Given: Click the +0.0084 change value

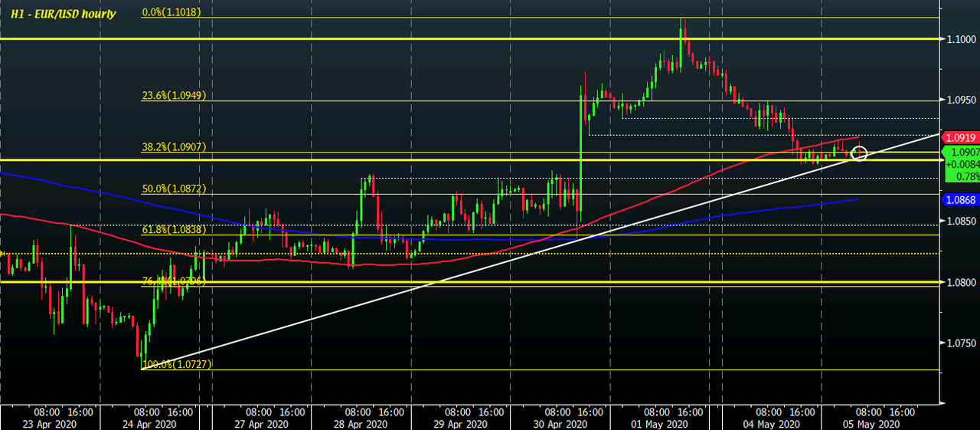Looking at the screenshot, I should (963, 163).
